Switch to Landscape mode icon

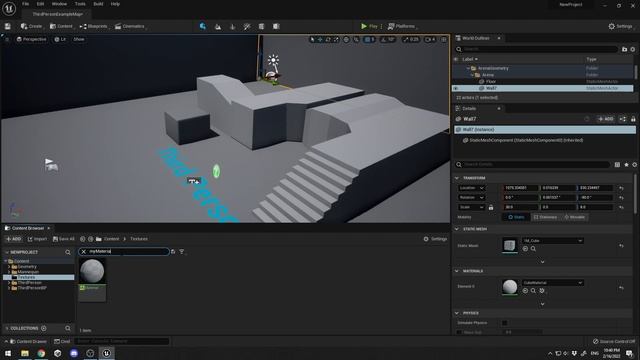218,27
